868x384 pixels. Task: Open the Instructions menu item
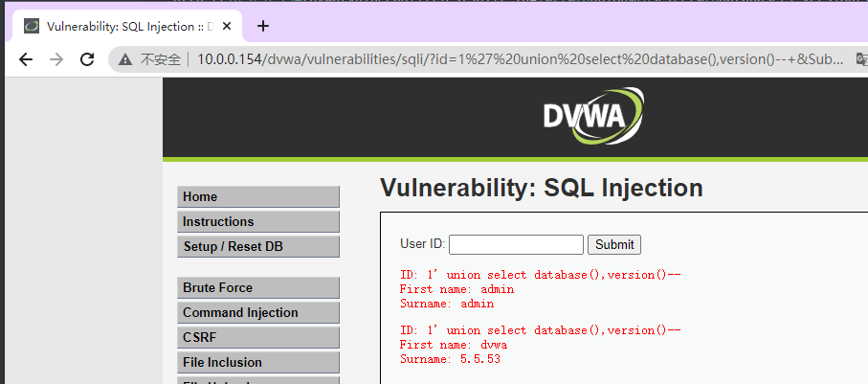(x=258, y=221)
